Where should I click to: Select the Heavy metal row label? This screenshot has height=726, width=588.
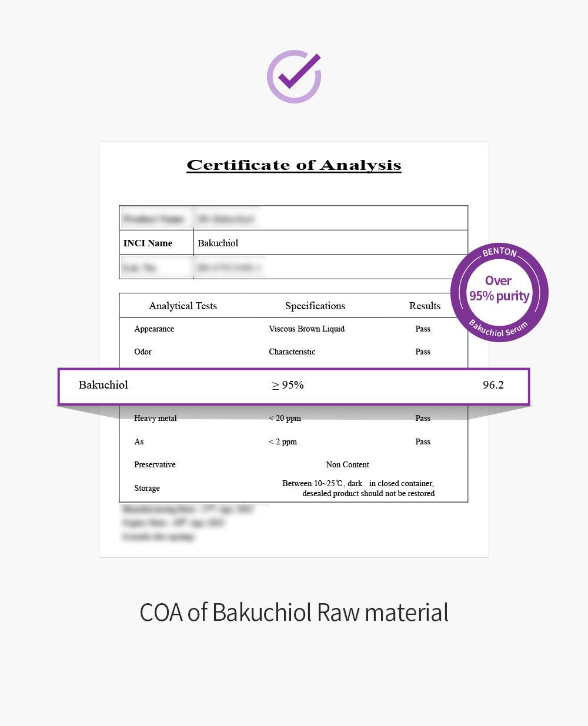[x=155, y=418]
